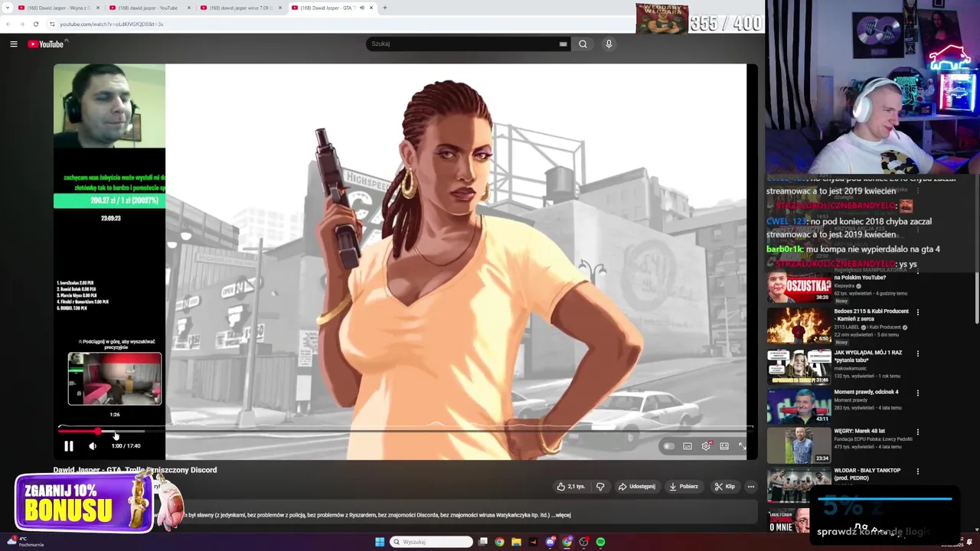Open OSZUSTKA? Klepsydra video thumbnail
980x551 pixels.
point(799,287)
